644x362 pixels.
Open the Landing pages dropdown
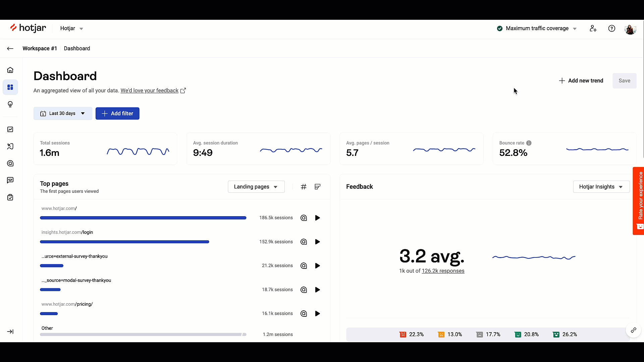pos(256,187)
